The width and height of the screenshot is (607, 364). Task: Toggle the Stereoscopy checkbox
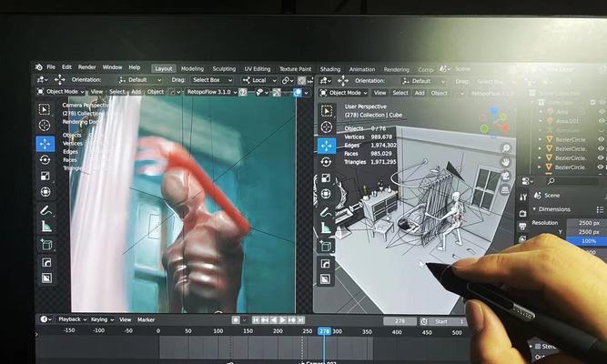[x=538, y=346]
